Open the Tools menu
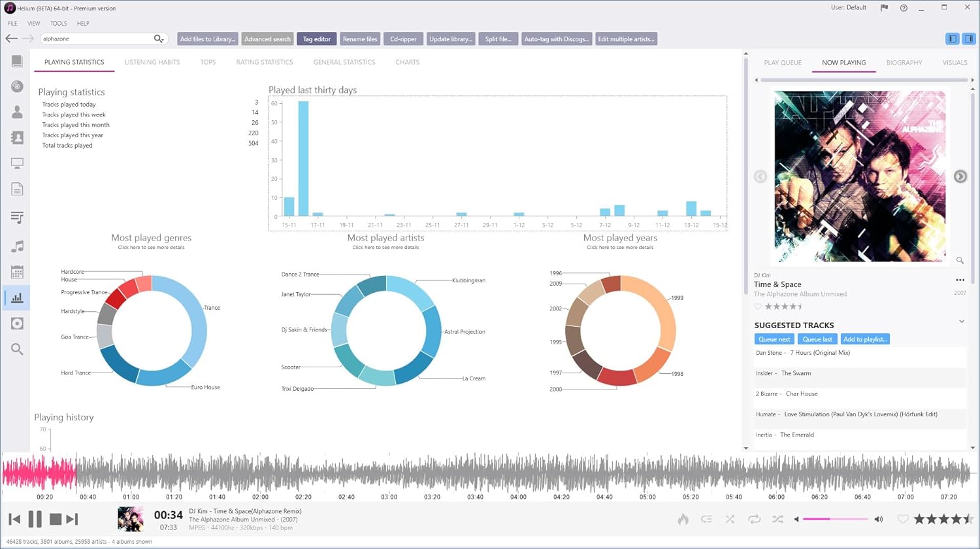Image resolution: width=980 pixels, height=549 pixels. pos(58,24)
